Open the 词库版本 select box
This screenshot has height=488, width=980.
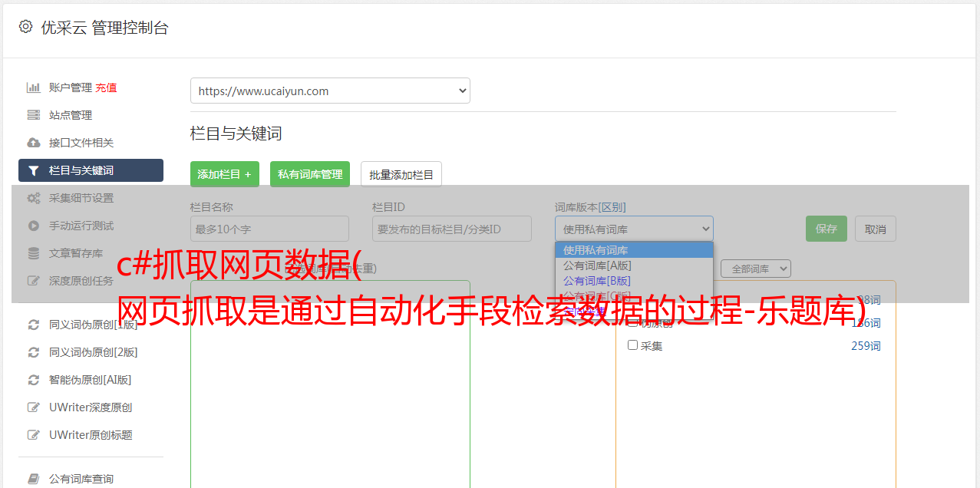click(634, 229)
